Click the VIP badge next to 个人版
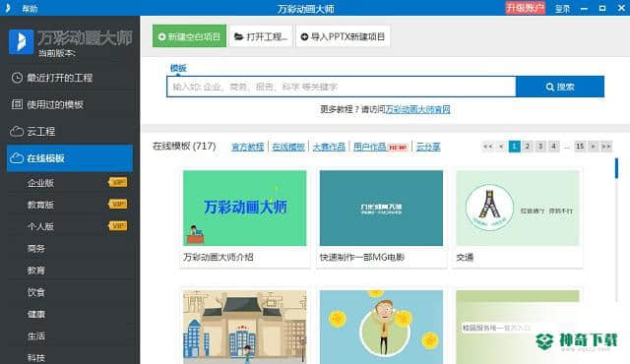This screenshot has height=364, width=630. tap(118, 226)
